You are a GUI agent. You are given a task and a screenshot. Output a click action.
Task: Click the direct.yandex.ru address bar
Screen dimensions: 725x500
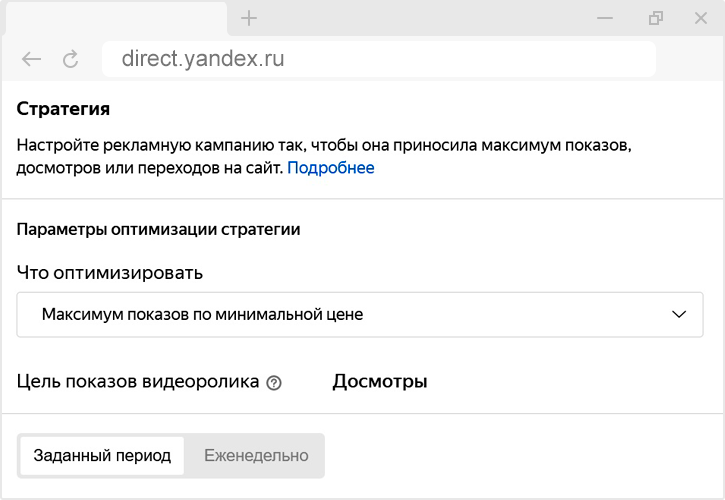click(380, 59)
